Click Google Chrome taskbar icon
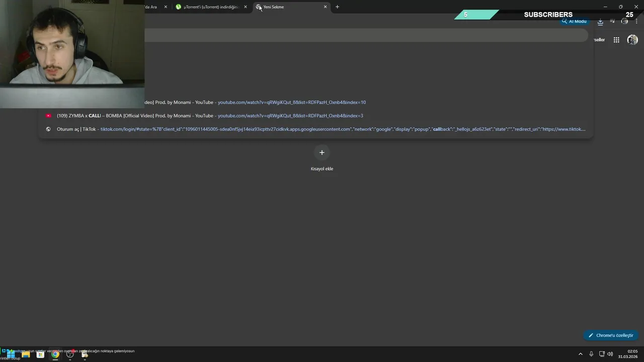The width and height of the screenshot is (644, 362). (x=55, y=354)
